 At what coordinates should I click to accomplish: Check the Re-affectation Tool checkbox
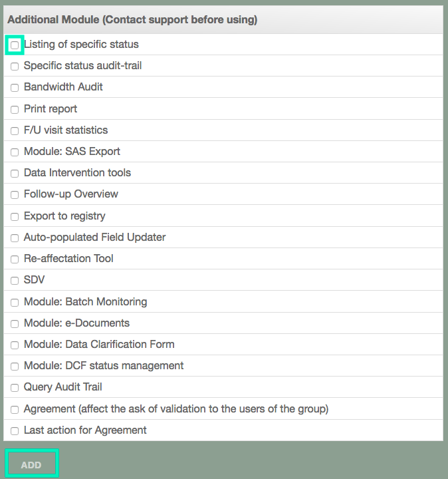click(15, 259)
